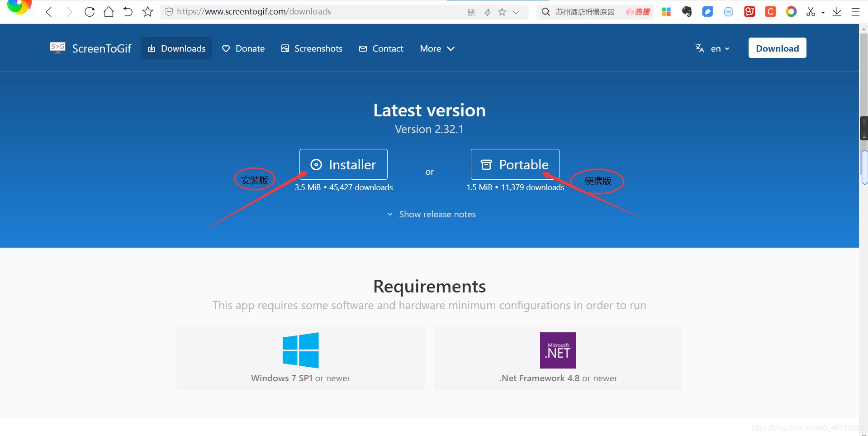Open the four-color squares extension
Viewport: 868px width, 436px height.
[666, 12]
